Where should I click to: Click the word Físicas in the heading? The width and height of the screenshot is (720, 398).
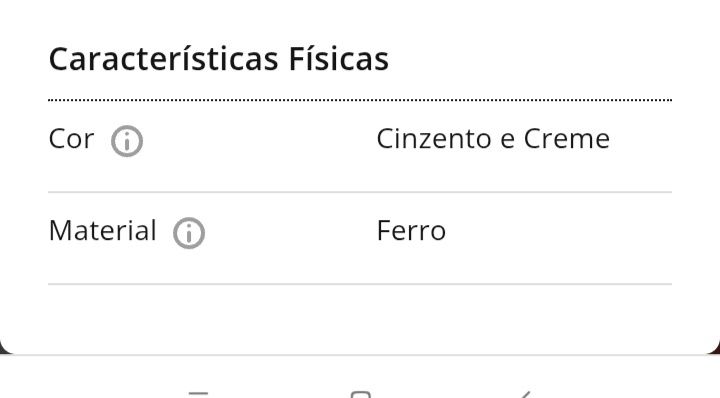tap(338, 59)
